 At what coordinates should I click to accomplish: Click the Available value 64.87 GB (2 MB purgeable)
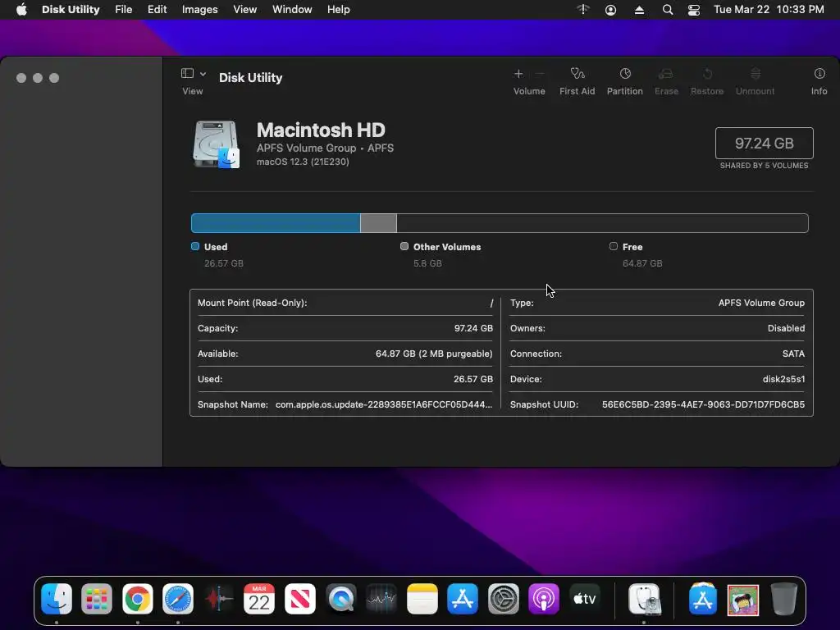pos(434,354)
